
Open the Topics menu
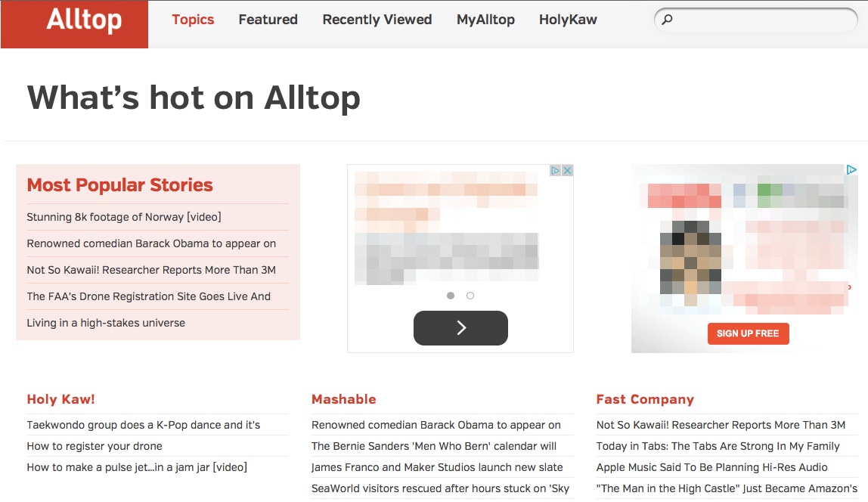(x=193, y=20)
